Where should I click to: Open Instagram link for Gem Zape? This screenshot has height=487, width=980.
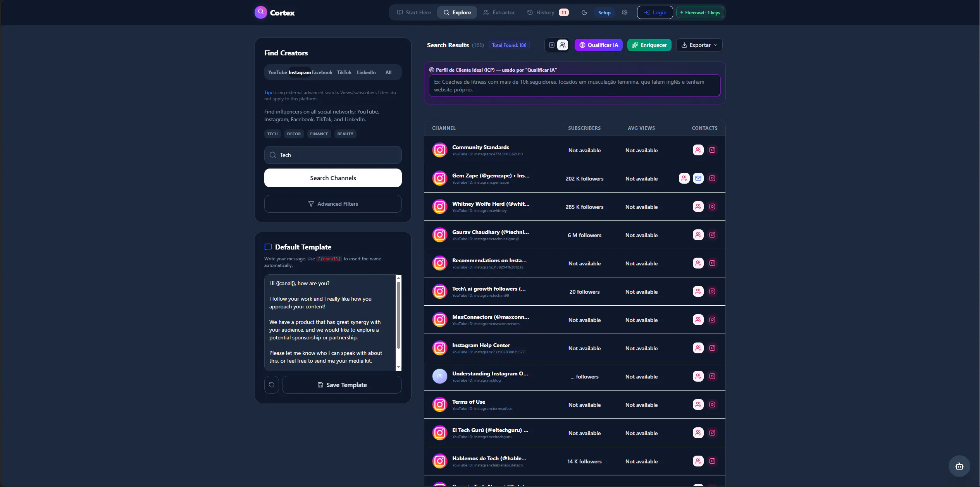coord(712,178)
